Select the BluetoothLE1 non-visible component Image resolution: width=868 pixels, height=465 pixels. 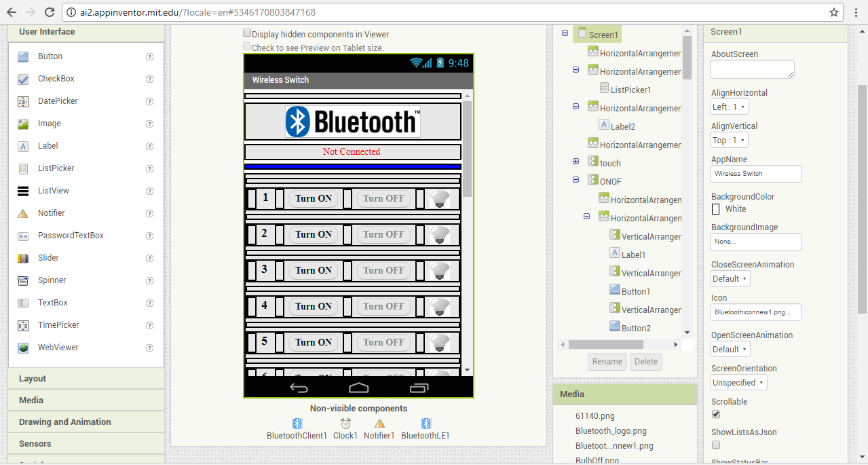coord(426,430)
